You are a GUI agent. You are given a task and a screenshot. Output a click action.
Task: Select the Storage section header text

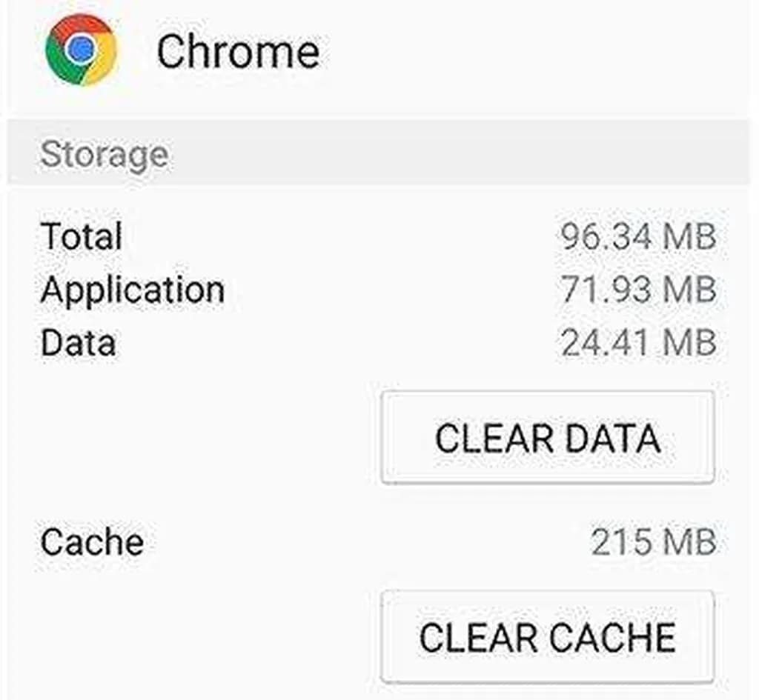(104, 155)
